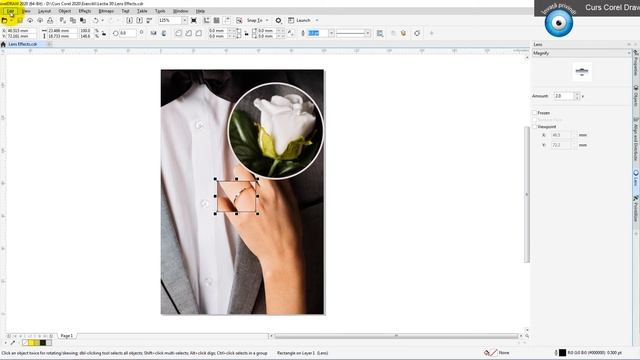The image size is (640, 360).
Task: Enable the Frozen checkbox
Action: (534, 113)
